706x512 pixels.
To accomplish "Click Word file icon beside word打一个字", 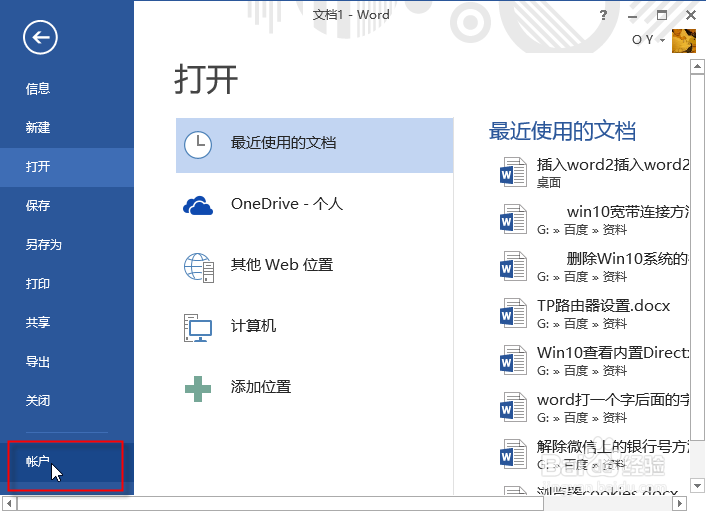I will (513, 407).
